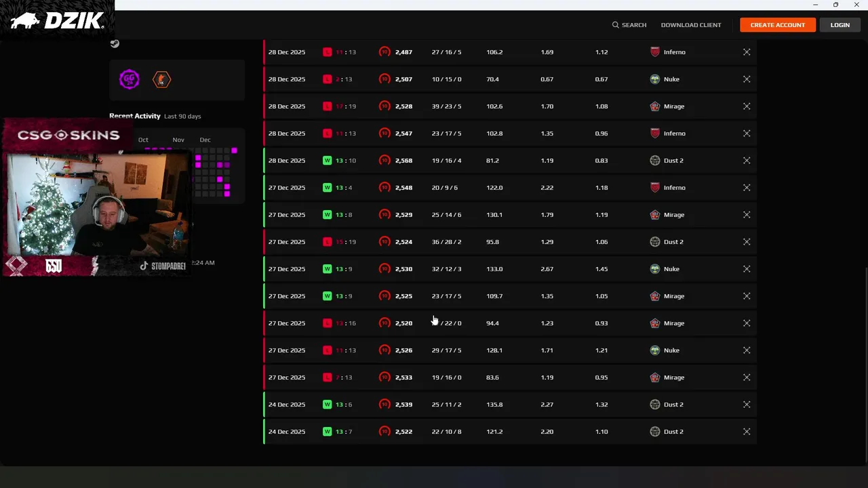868x488 pixels.
Task: Open the Steam profile icon
Action: [115, 43]
